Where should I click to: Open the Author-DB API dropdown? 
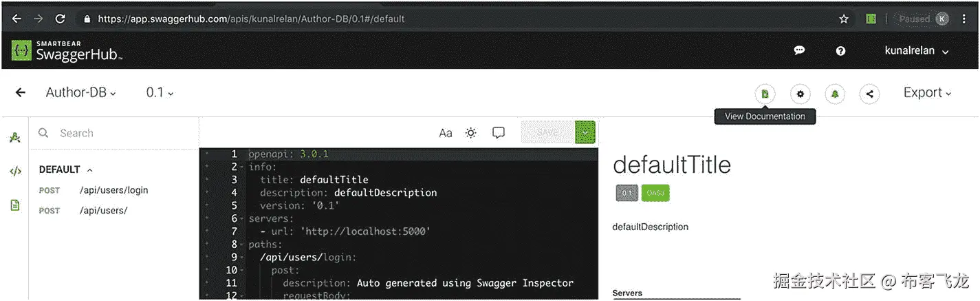[81, 93]
